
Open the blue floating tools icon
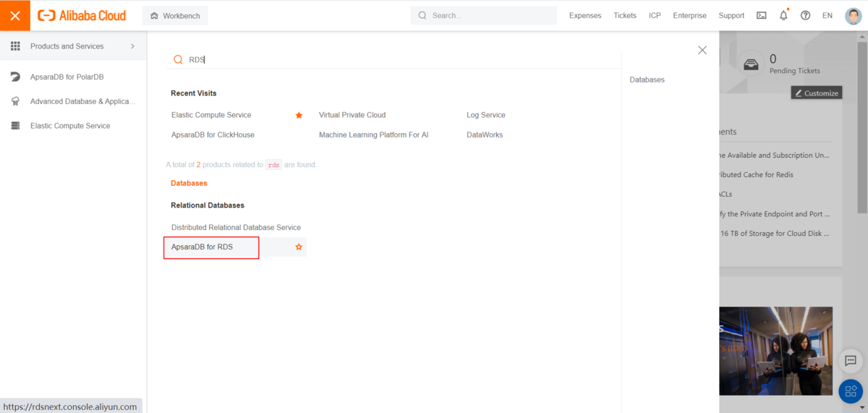(851, 391)
